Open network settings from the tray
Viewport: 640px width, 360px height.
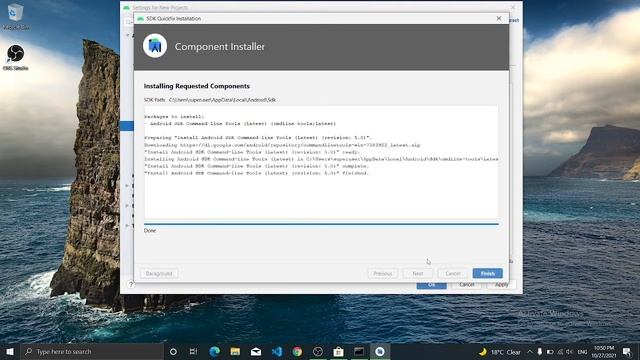(560, 352)
